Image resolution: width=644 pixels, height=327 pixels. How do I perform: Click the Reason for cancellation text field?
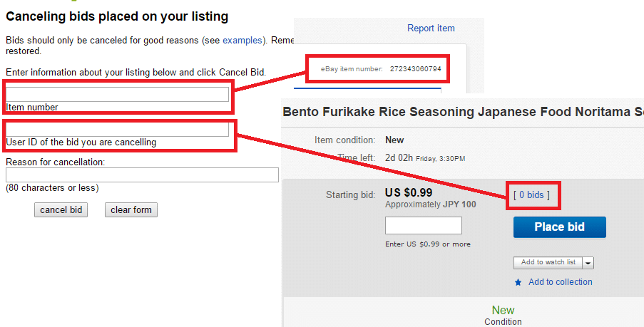[142, 175]
